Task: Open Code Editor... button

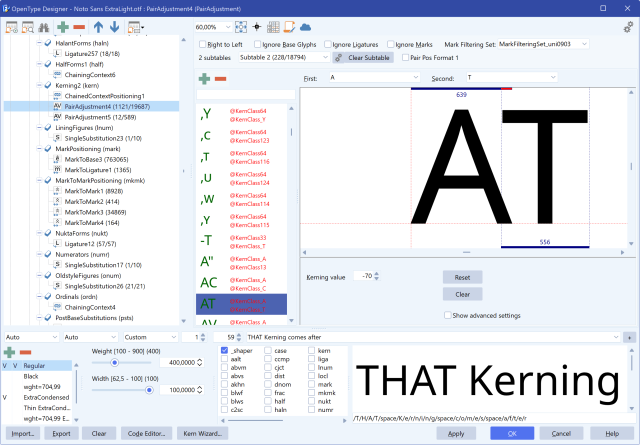Action: coord(147,434)
